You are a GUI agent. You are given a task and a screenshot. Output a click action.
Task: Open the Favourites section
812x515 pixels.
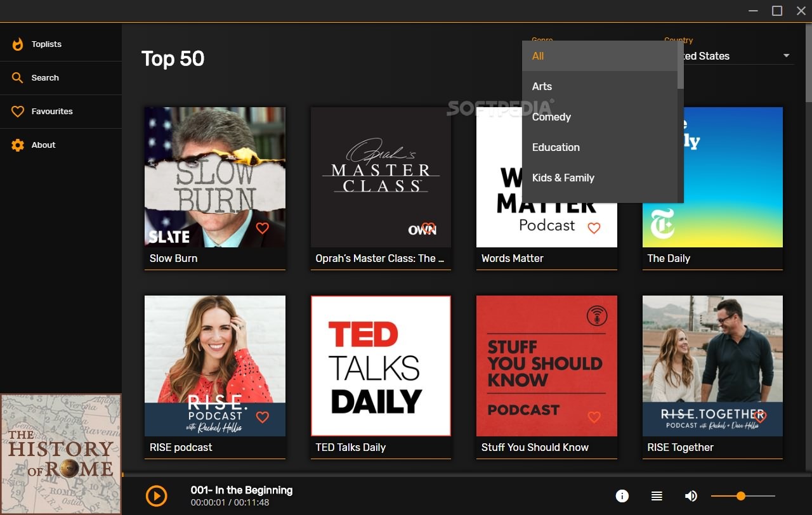coord(61,112)
